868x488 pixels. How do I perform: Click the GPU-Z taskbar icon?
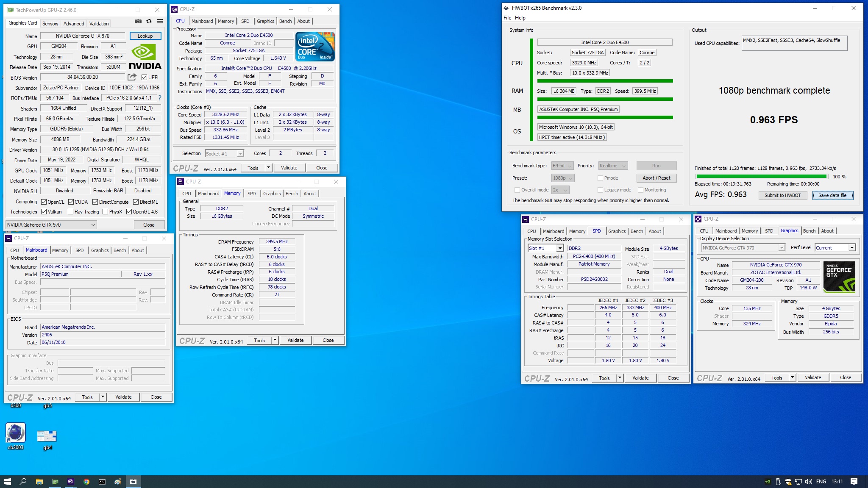(x=55, y=482)
